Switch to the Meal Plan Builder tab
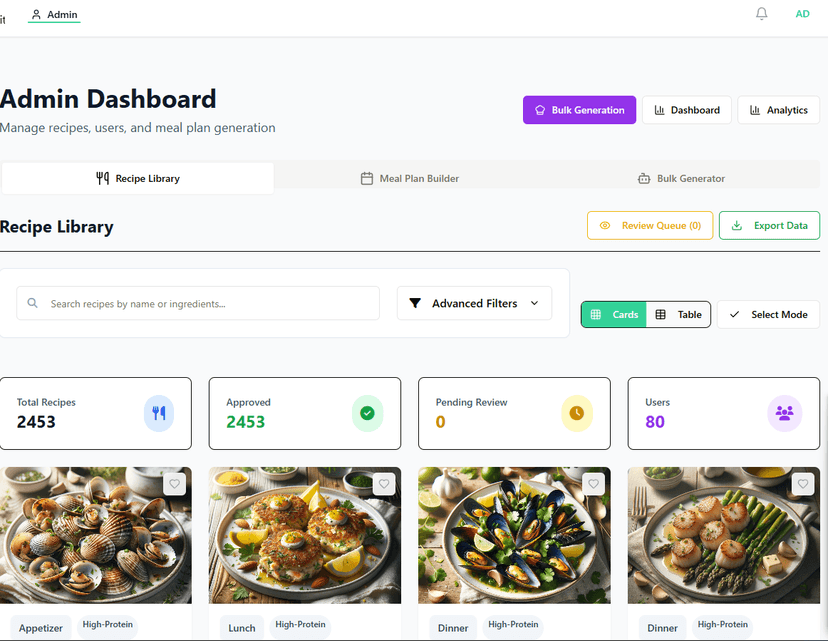 [x=410, y=178]
